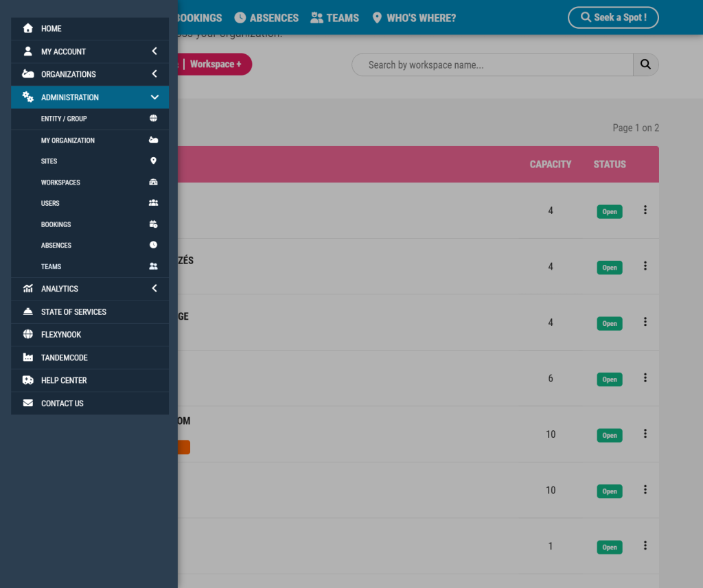Open Contact Us
Screen dimensions: 703x588
click(90, 403)
